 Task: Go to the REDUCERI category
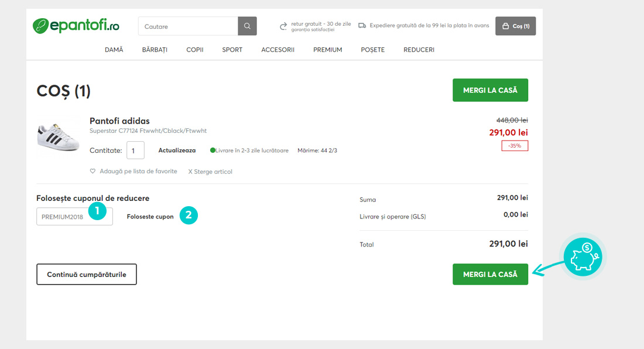pyautogui.click(x=419, y=50)
